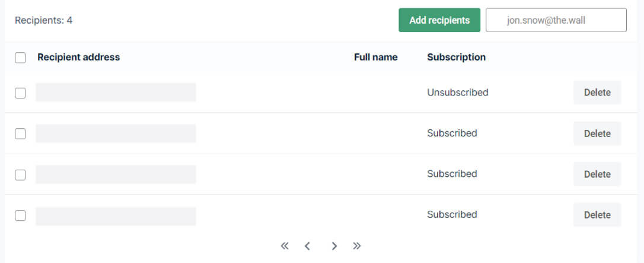Click Delete on the third recipient row
The width and height of the screenshot is (644, 263).
597,174
